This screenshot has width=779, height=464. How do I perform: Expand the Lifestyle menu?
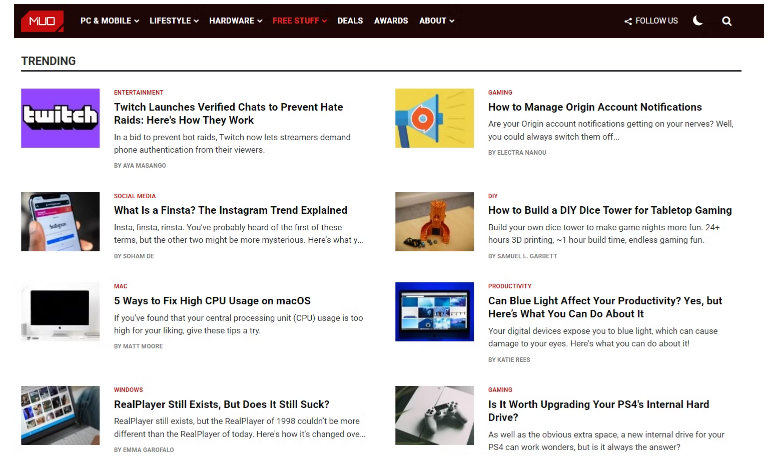tap(174, 21)
